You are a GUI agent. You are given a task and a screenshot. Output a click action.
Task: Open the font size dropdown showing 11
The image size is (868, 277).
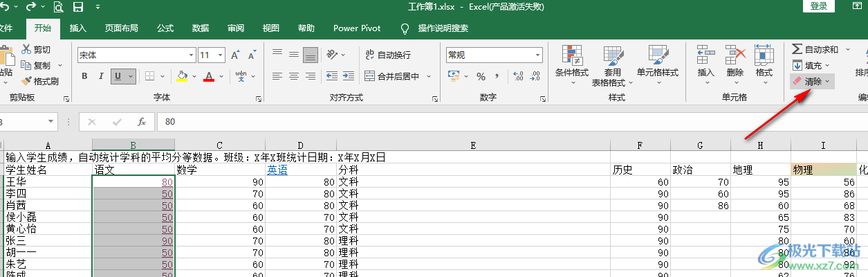click(x=220, y=55)
